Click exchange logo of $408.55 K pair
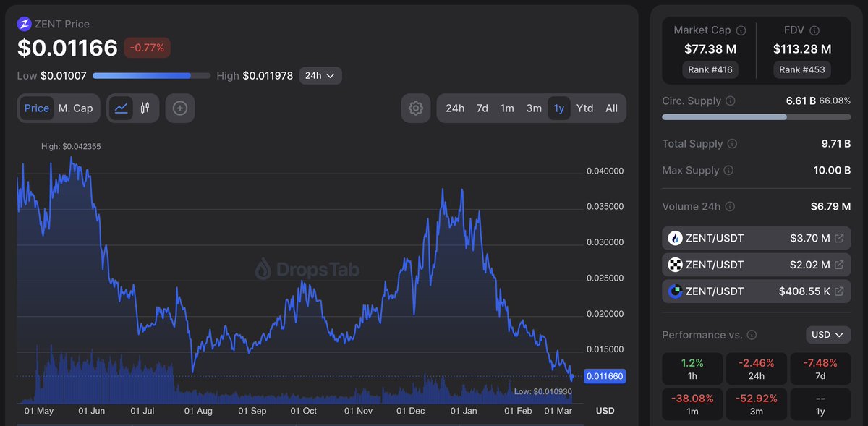 coord(675,291)
